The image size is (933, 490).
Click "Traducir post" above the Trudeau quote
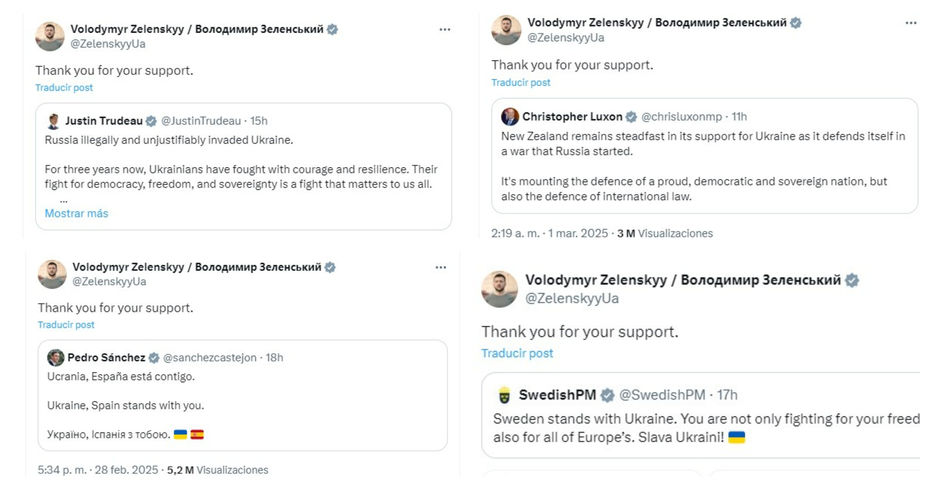coord(63,88)
